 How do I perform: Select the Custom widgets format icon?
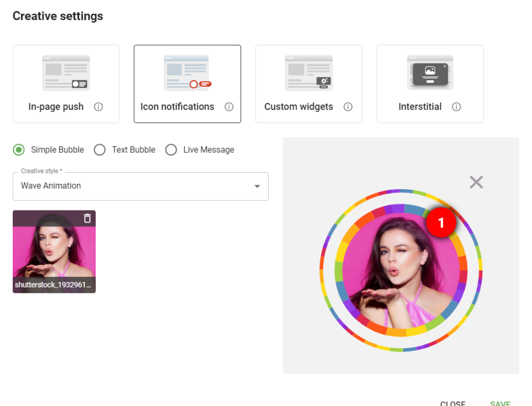pyautogui.click(x=309, y=72)
